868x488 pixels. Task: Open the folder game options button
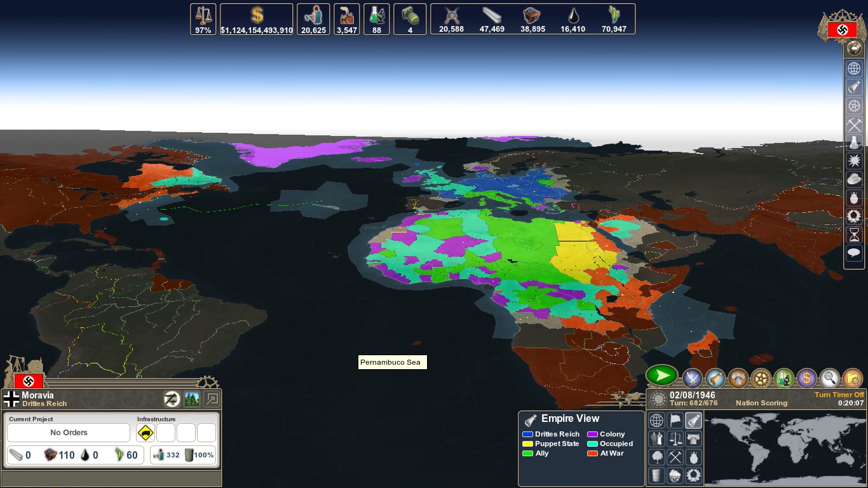coord(853,378)
